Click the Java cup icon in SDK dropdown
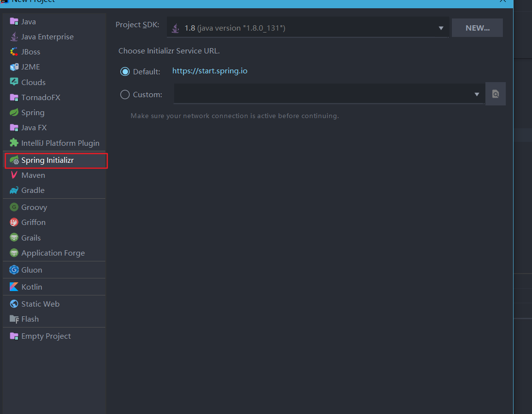 click(175, 28)
